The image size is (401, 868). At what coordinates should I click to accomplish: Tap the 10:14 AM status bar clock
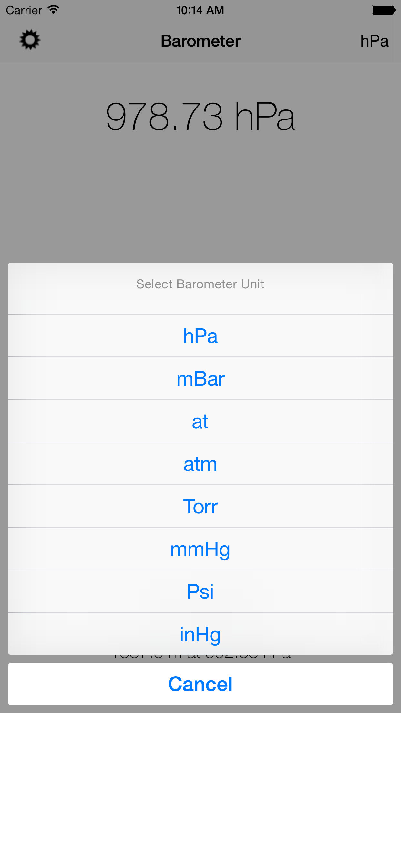[200, 10]
